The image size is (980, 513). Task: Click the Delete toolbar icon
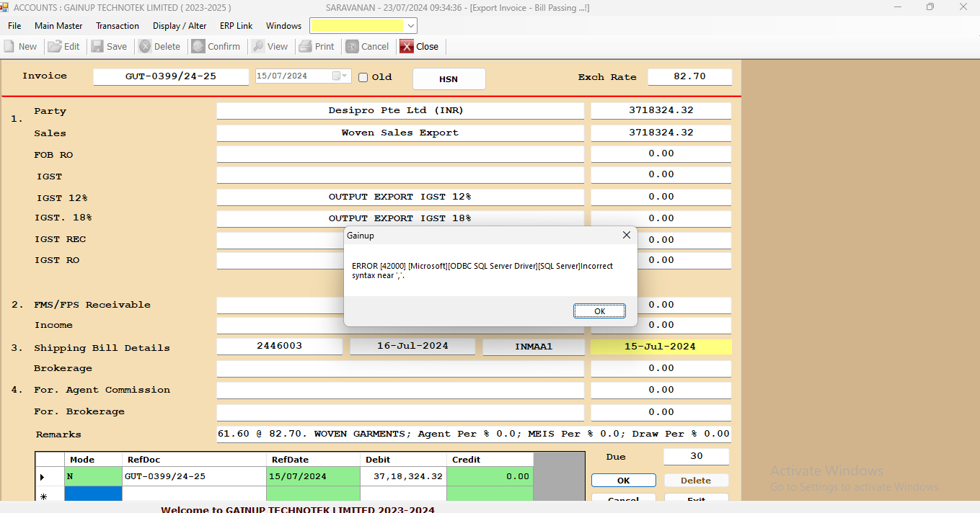click(x=145, y=46)
